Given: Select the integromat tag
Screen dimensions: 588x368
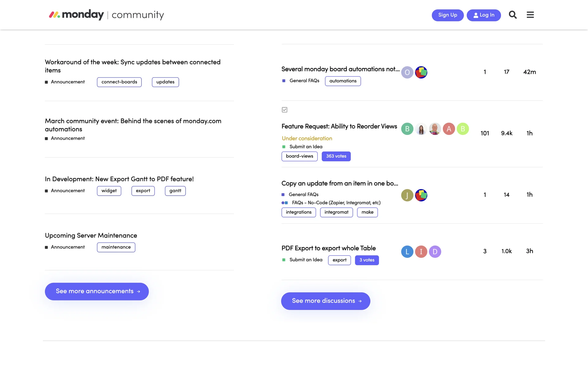Looking at the screenshot, I should pos(336,212).
